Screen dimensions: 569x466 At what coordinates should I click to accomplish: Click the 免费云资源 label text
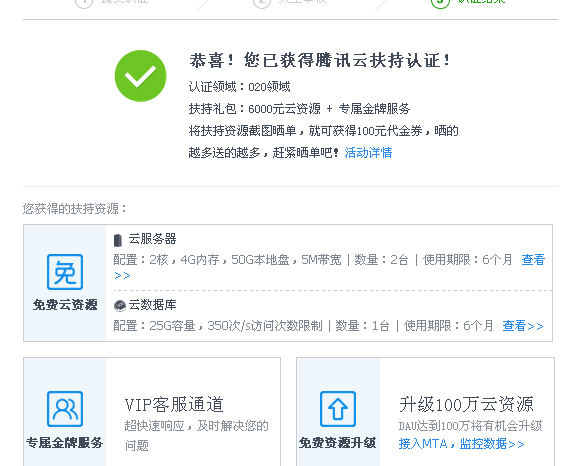pos(65,304)
